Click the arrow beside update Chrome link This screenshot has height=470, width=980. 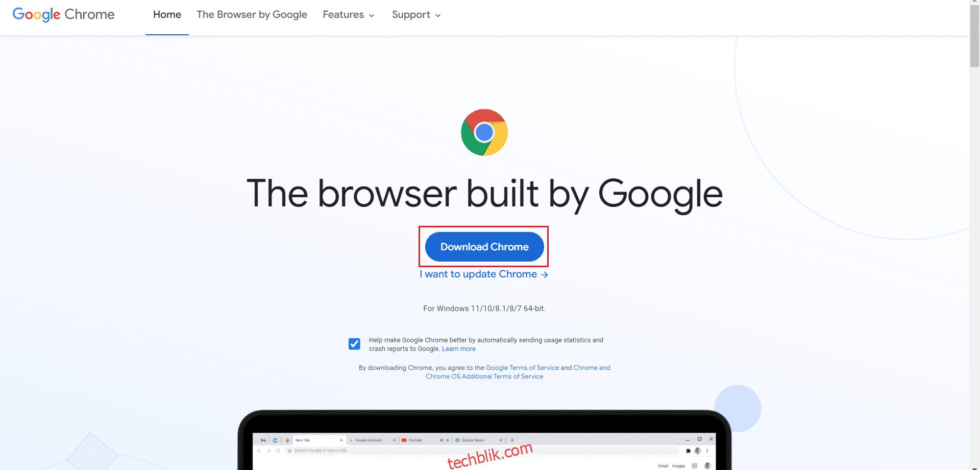click(545, 274)
